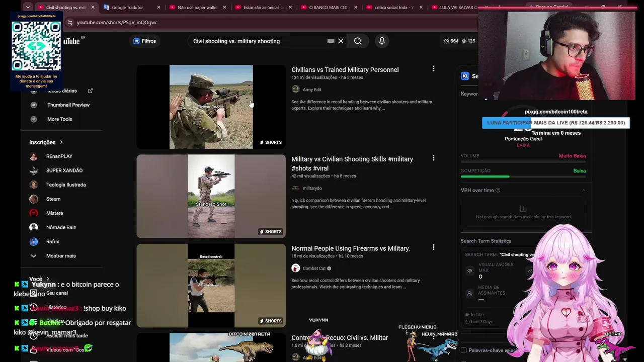Open the browser tab list dropdown arrow

(28, 7)
